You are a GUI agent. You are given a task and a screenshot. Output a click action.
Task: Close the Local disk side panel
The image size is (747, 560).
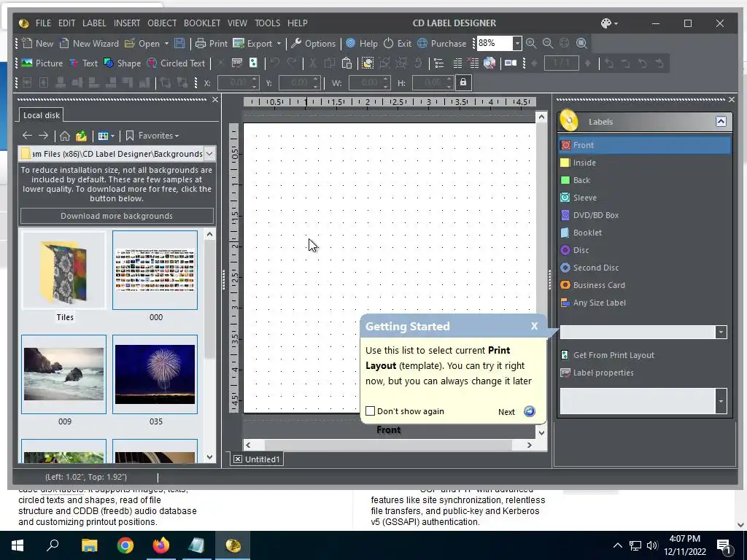click(x=215, y=99)
